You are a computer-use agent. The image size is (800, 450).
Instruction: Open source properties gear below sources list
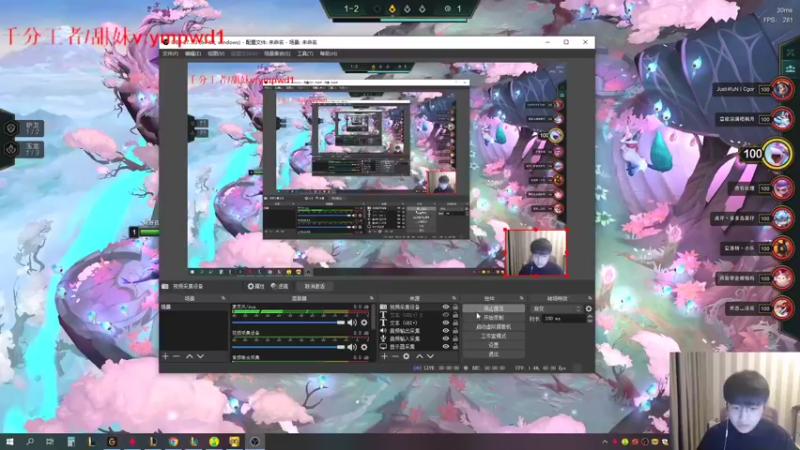click(x=406, y=356)
